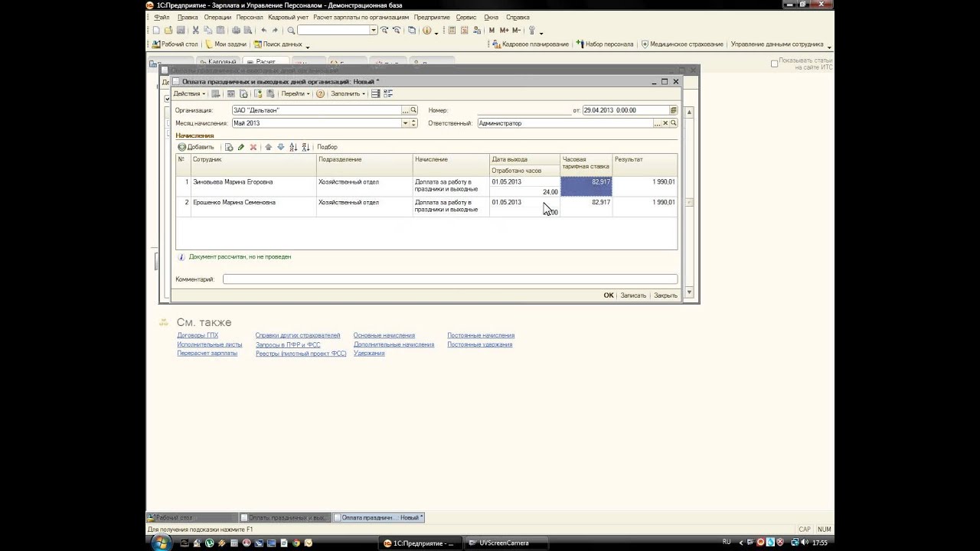Expand Месяц начисления dropdown arrow
980x551 pixels.
(x=405, y=123)
